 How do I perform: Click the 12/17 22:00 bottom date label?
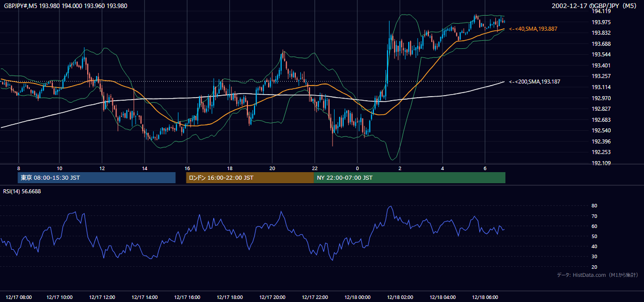click(x=314, y=297)
